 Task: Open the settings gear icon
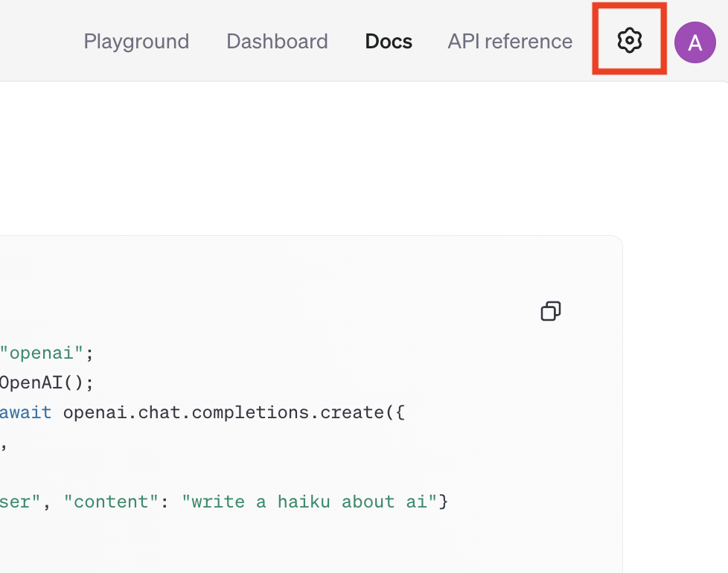[629, 41]
